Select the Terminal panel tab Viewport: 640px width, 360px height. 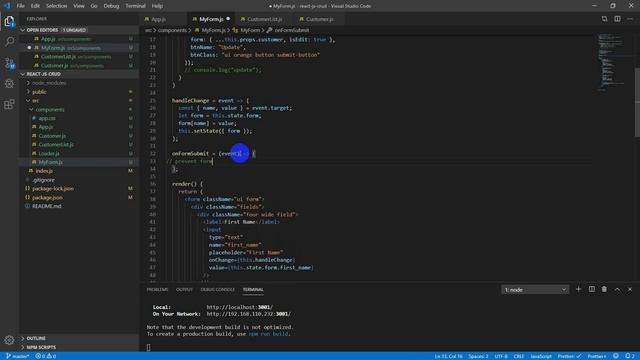253,289
